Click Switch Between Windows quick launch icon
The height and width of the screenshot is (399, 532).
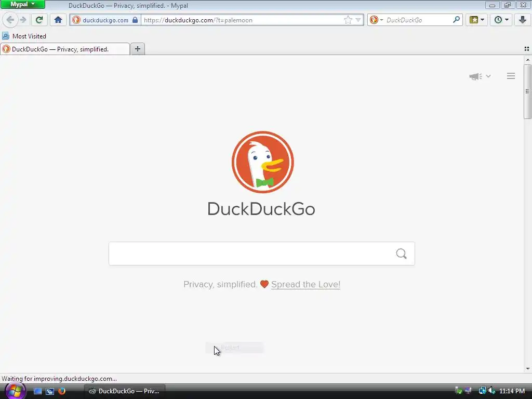pos(50,391)
